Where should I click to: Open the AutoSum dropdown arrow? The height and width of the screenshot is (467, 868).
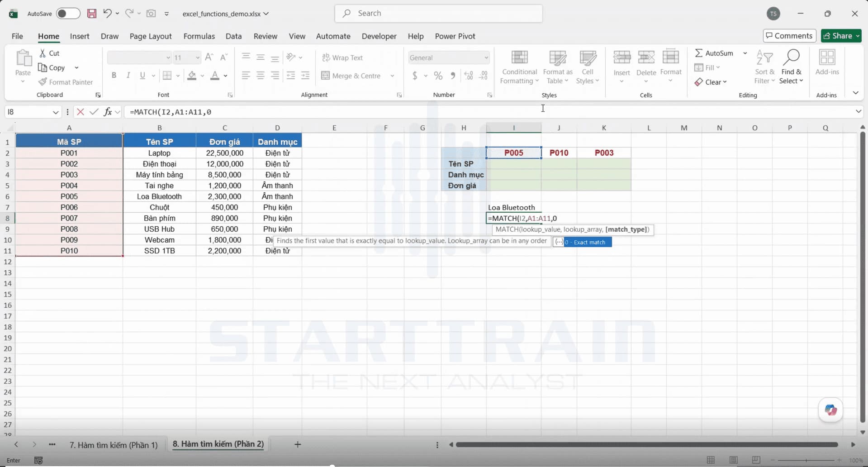point(745,53)
